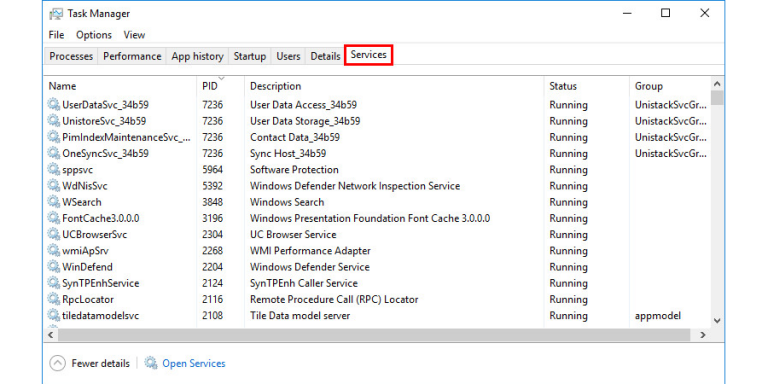The image size is (768, 384).
Task: Click the Windows Search description text
Action: [x=287, y=202]
